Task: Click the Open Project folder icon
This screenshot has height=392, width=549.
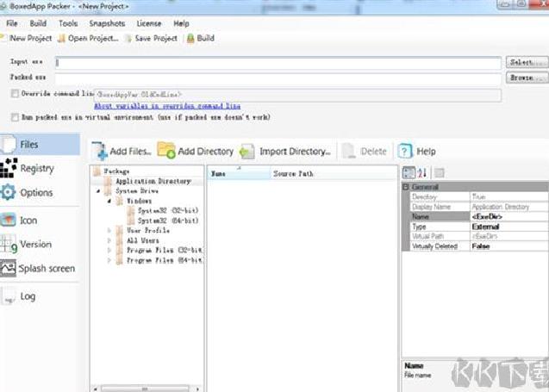Action: click(x=62, y=38)
